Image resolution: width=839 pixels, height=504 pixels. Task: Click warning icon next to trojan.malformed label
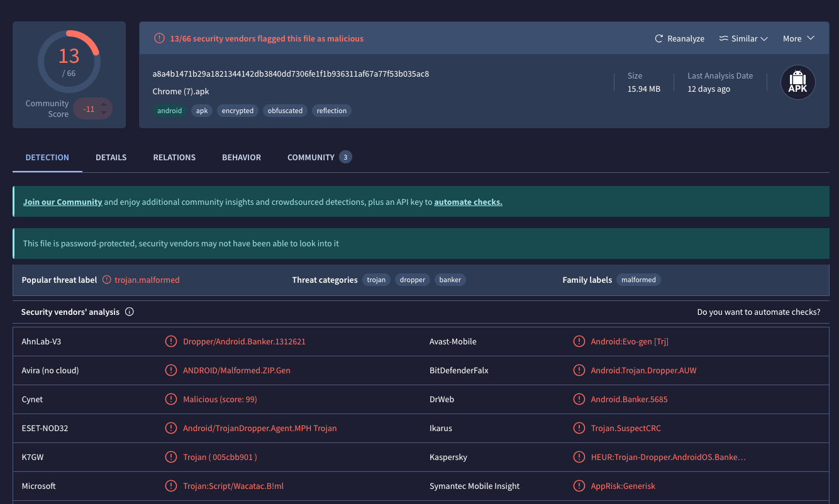107,280
